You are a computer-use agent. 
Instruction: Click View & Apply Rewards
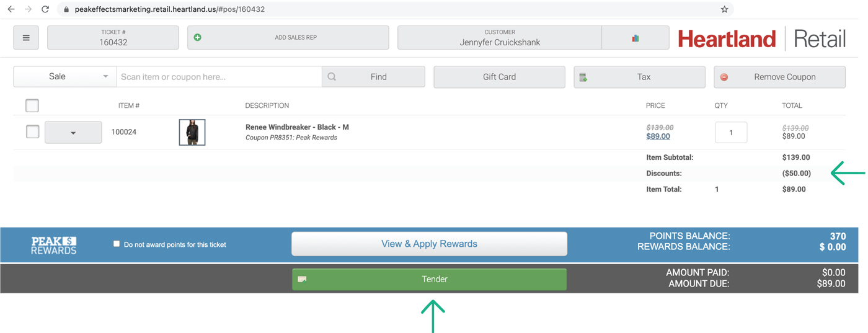(x=429, y=244)
